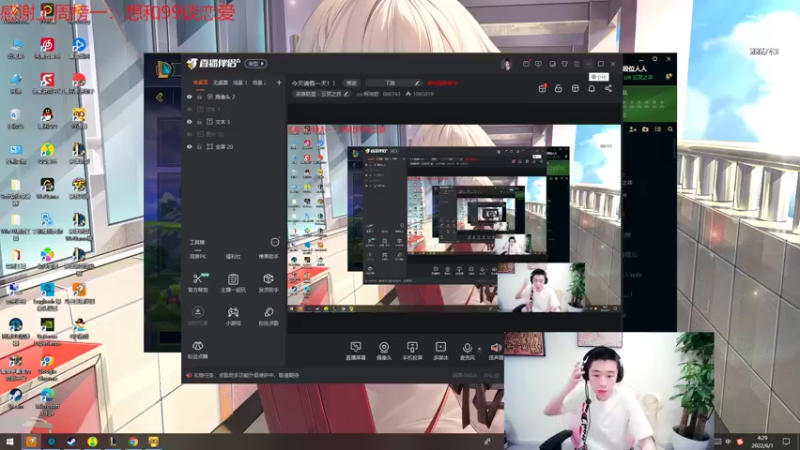800x450 pixels.
Task: Mute the 扬声器 speaker icon
Action: click(495, 348)
